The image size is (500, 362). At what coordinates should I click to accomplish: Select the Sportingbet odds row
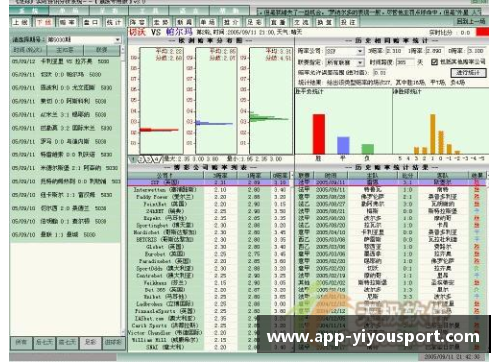coord(210,225)
